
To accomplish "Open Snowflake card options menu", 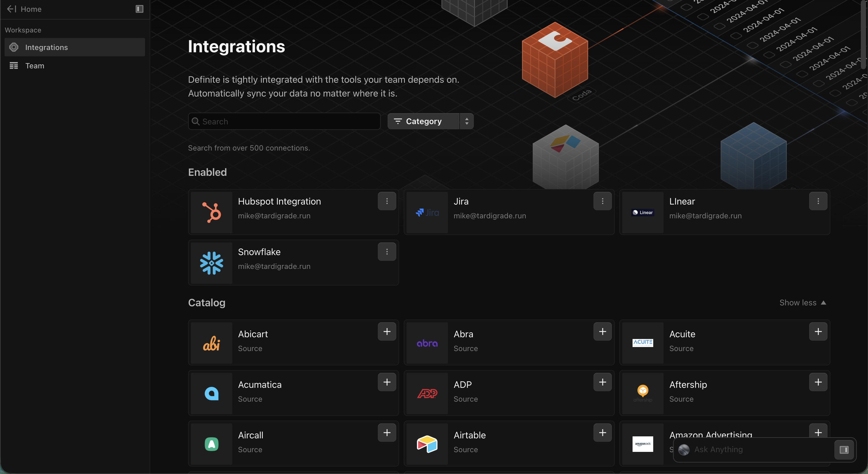I will (x=387, y=252).
